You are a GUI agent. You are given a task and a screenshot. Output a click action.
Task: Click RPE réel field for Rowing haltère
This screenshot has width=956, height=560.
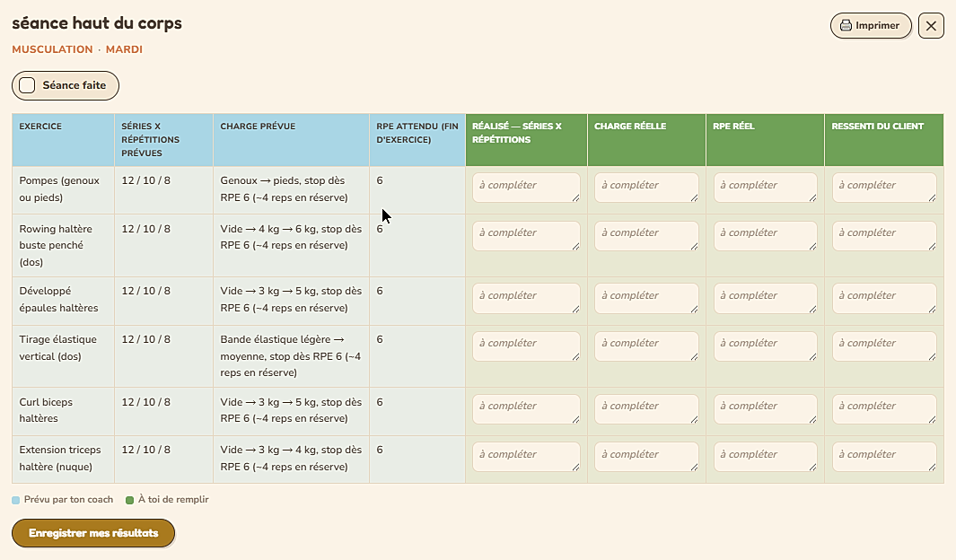(765, 236)
